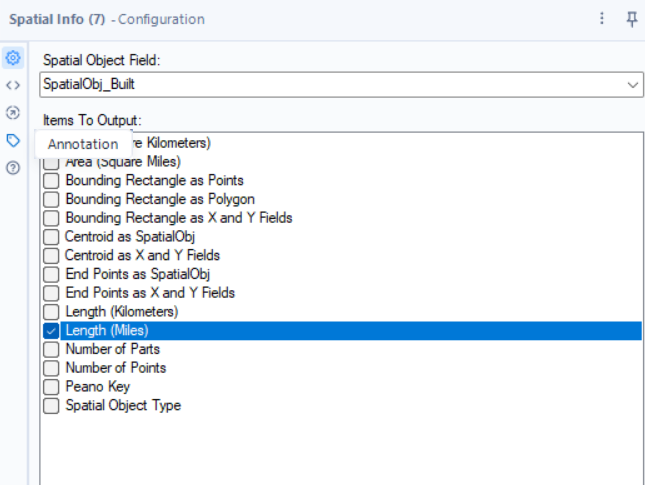
Task: Open the Configuration gear tab
Action: click(13, 58)
